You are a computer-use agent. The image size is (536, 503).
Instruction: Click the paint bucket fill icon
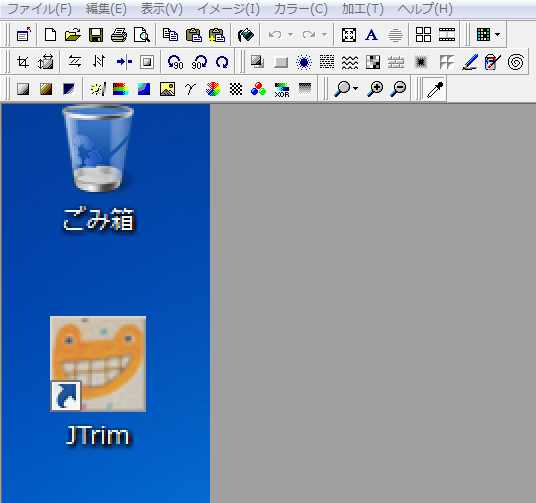coord(245,35)
